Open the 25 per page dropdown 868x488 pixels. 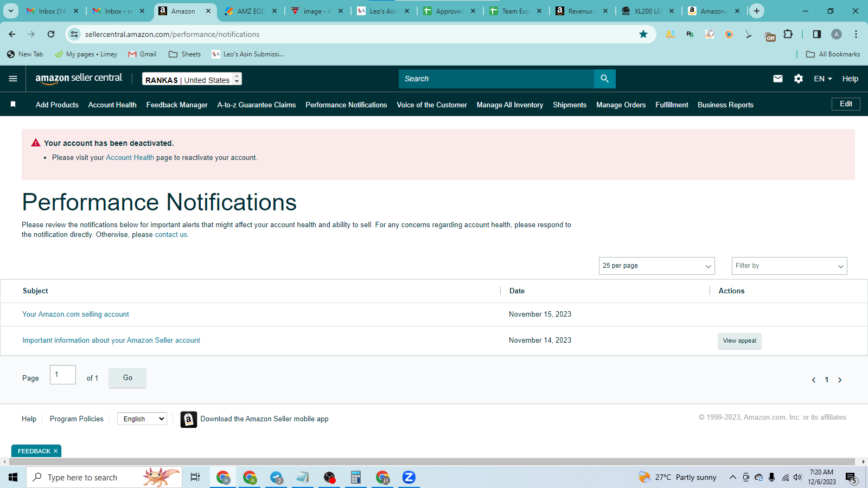657,266
